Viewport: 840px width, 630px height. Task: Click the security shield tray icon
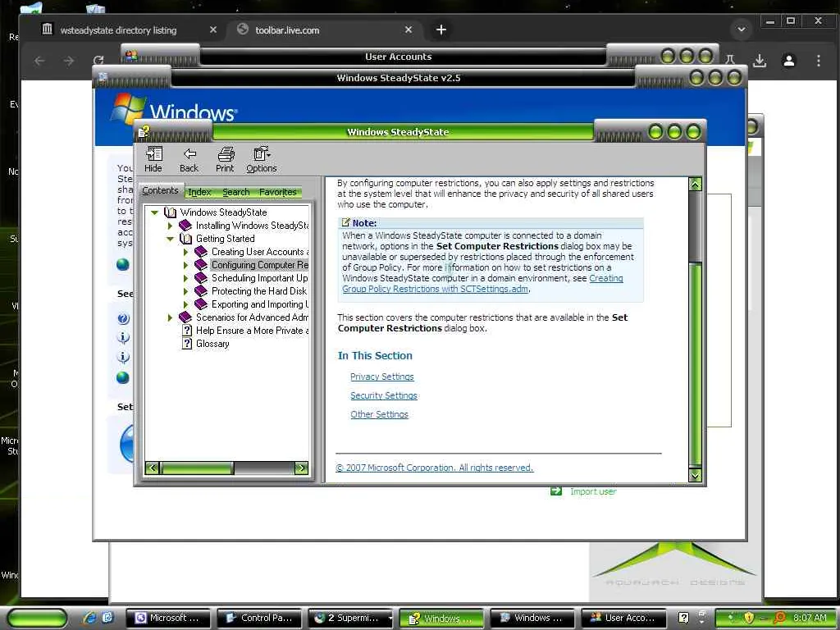(x=749, y=618)
